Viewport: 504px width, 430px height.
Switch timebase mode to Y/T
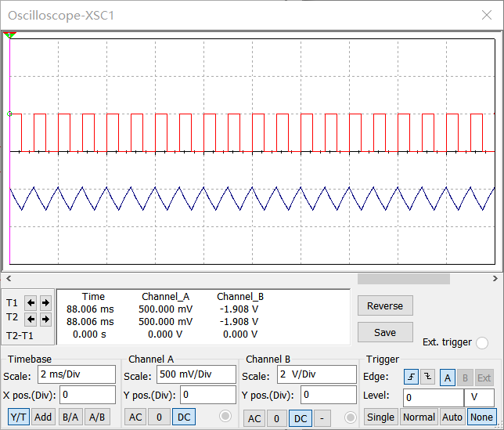click(x=19, y=417)
